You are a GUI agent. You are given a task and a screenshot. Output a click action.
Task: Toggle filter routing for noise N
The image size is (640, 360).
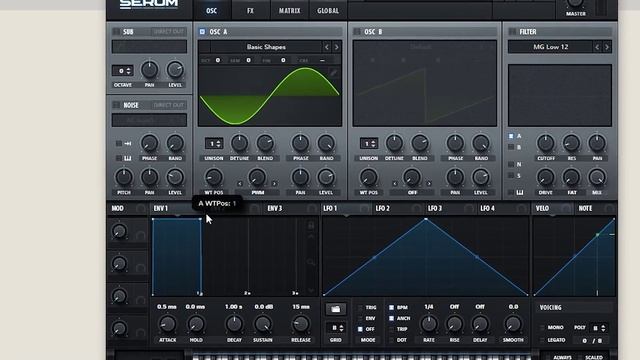tap(511, 164)
